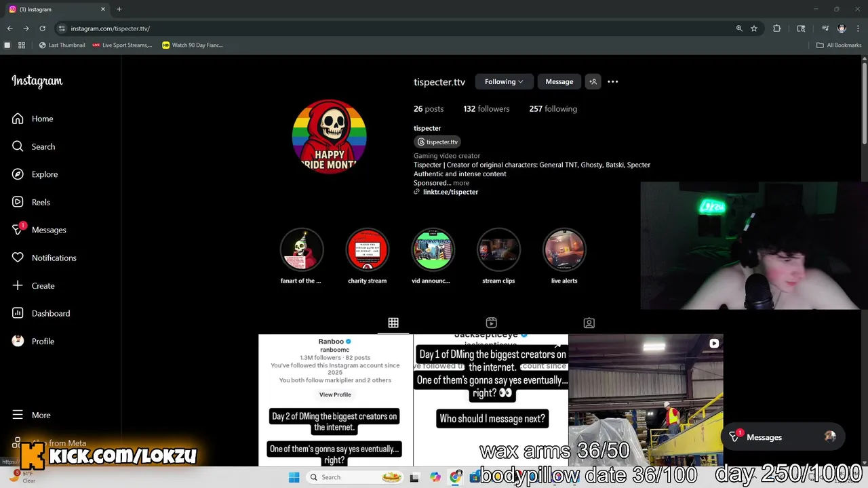Viewport: 868px width, 488px height.
Task: Open the More menu in the sidebar
Action: click(x=31, y=415)
